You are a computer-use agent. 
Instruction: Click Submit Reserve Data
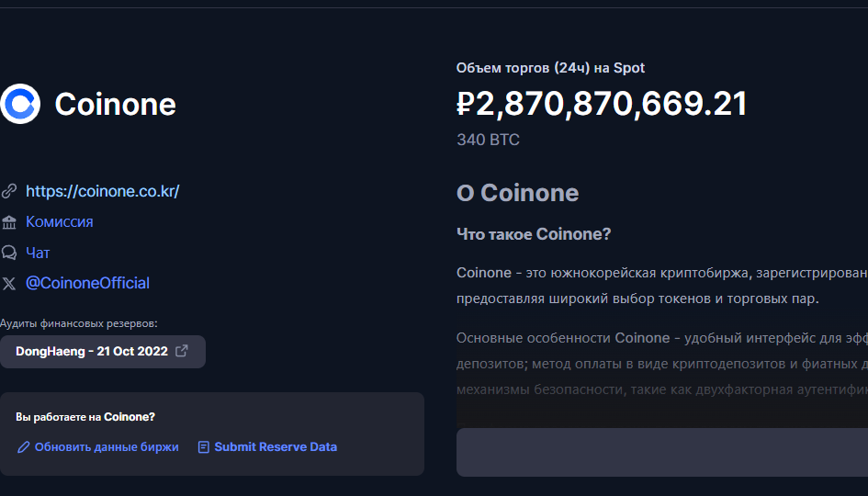tap(276, 447)
